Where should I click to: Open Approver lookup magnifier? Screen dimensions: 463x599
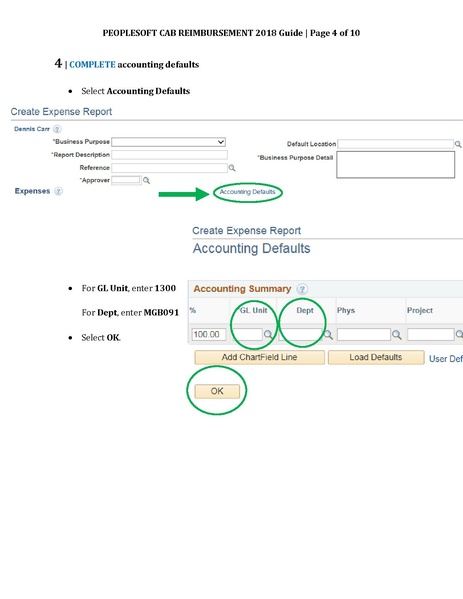point(146,180)
